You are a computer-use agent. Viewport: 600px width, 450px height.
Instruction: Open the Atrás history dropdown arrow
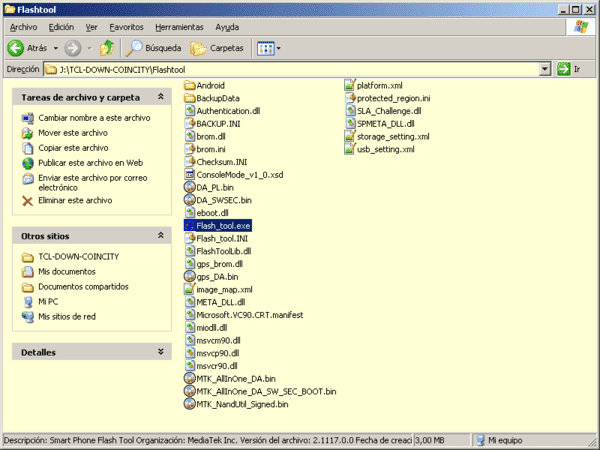(x=55, y=48)
